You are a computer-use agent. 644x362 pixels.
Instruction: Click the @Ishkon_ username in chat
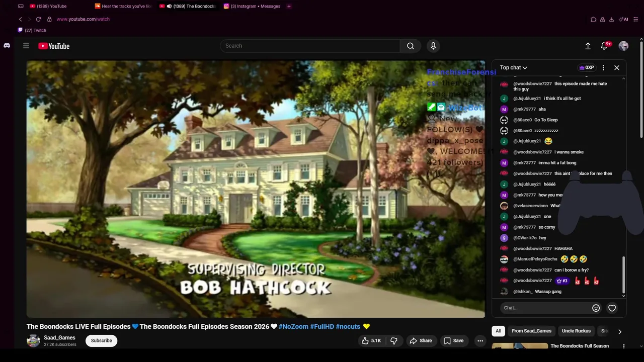[523, 292]
